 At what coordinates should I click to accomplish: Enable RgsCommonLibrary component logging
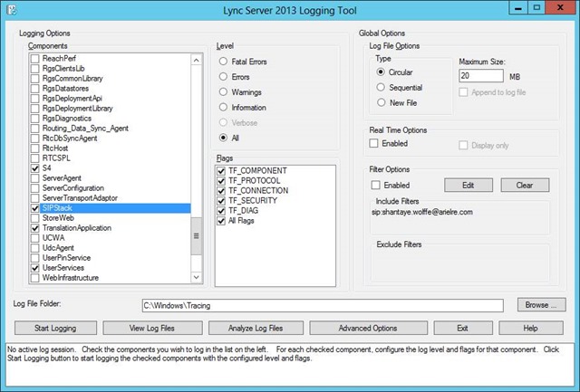tap(35, 79)
